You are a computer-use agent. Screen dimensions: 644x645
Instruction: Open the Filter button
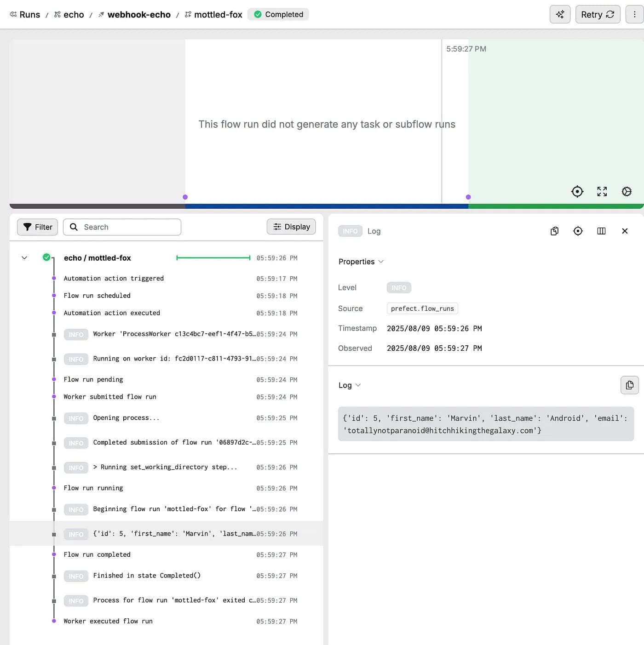pyautogui.click(x=37, y=227)
